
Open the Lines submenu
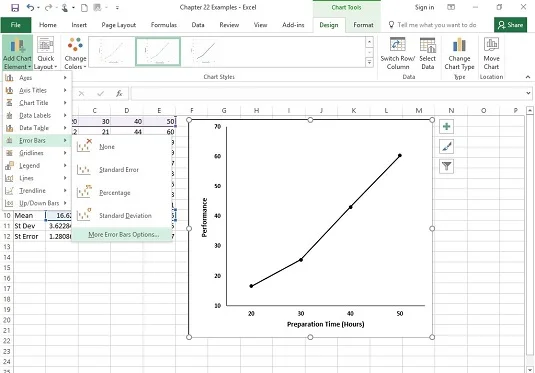click(x=36, y=178)
